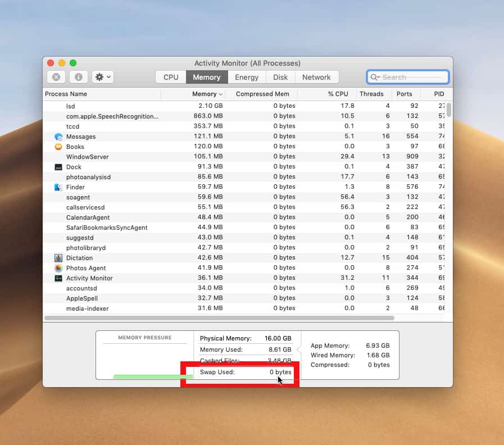Image resolution: width=504 pixels, height=445 pixels.
Task: Click inside the Search input field
Action: tap(407, 77)
